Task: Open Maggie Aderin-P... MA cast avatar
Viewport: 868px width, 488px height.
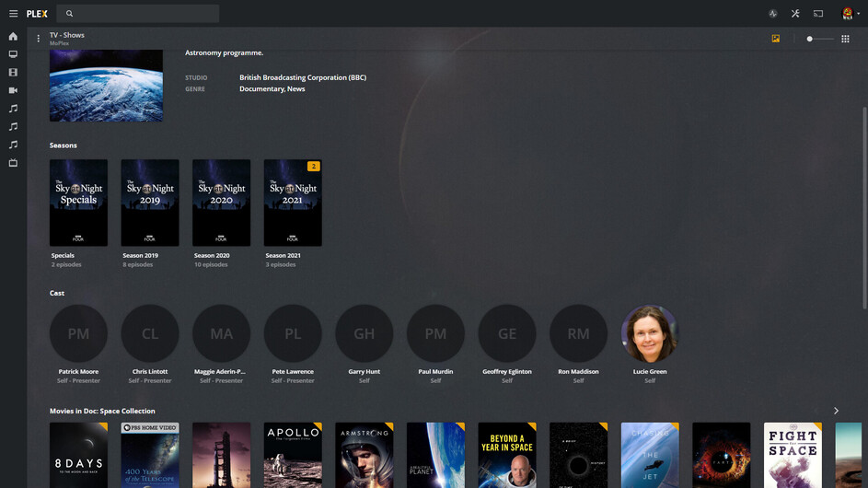Action: (222, 333)
